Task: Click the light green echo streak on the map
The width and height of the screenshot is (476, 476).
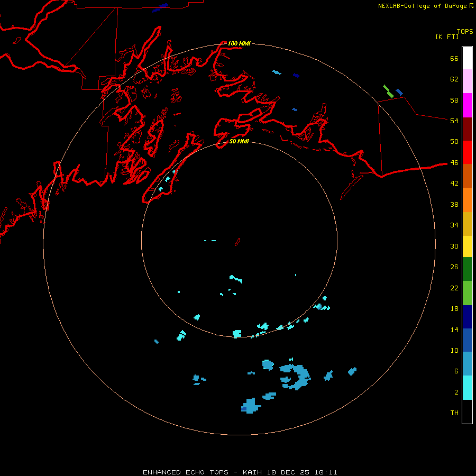Action: (x=388, y=91)
